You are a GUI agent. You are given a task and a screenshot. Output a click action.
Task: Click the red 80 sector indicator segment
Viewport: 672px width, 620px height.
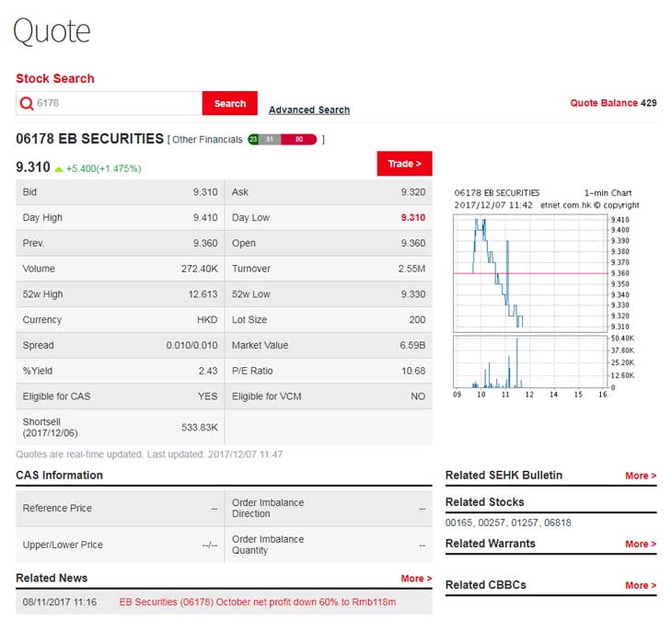pyautogui.click(x=298, y=139)
